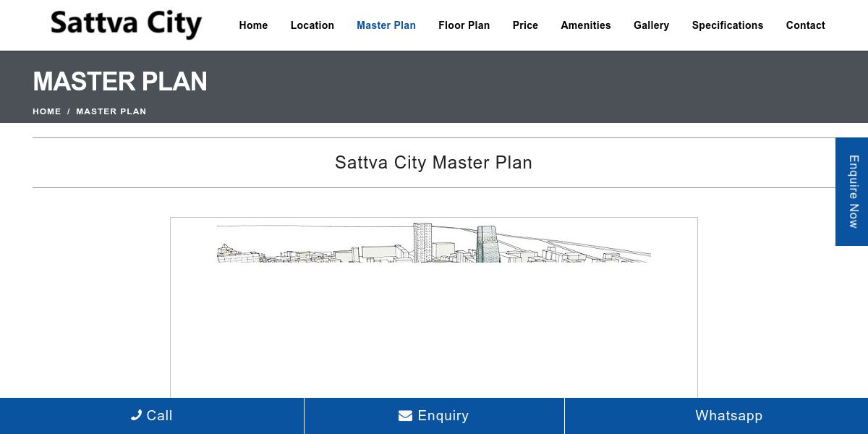The width and height of the screenshot is (868, 434).
Task: Open Whatsapp from the bottom bar
Action: point(716,416)
